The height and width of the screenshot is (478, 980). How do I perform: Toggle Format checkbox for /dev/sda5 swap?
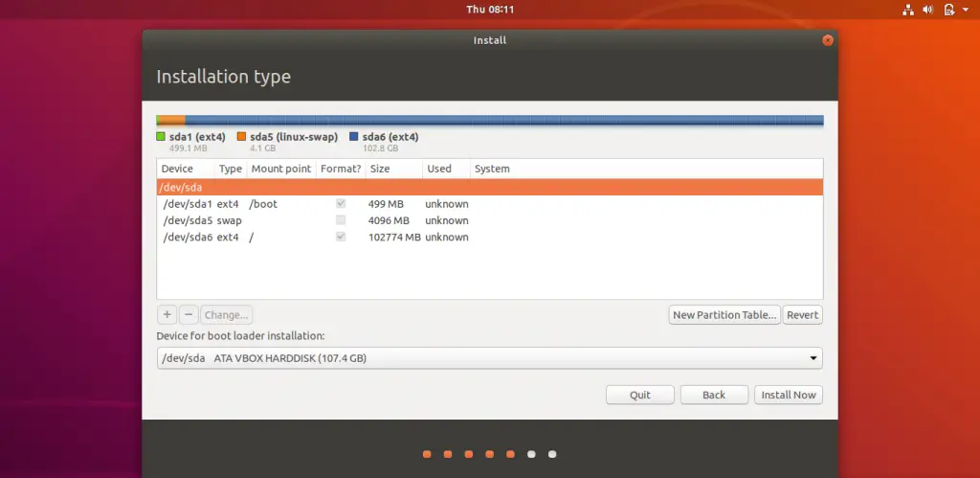click(341, 220)
